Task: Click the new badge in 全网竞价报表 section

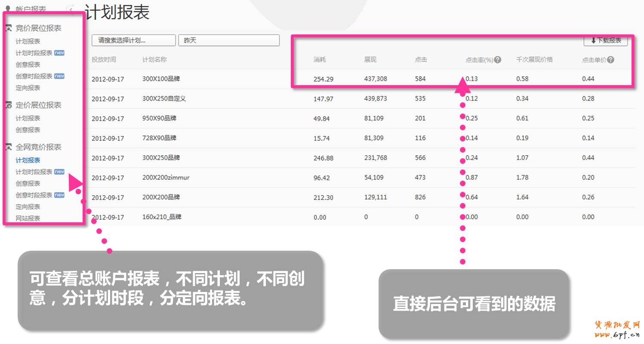Action: tap(60, 172)
